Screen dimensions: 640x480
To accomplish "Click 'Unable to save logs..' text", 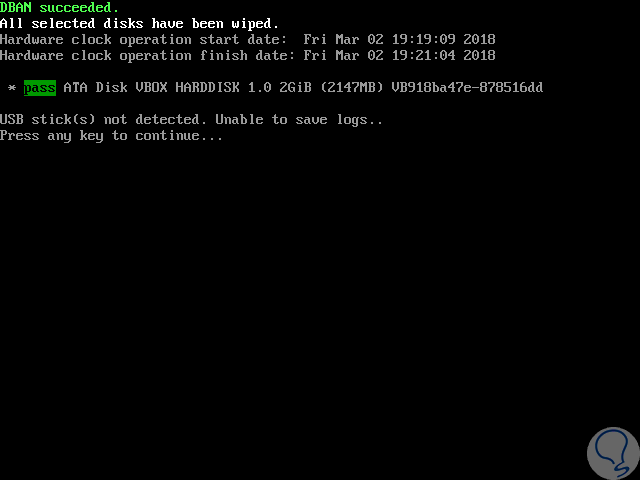I will 299,120.
